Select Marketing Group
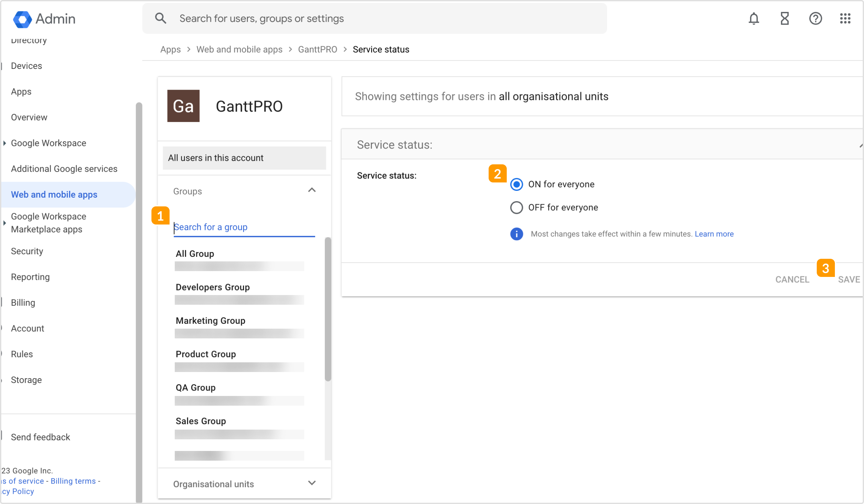The width and height of the screenshot is (864, 504). click(239, 327)
